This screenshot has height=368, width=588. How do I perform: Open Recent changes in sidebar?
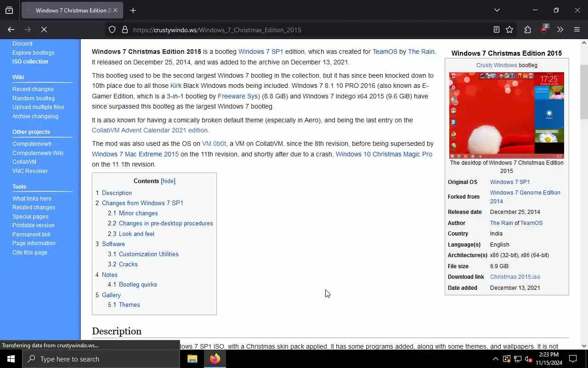(33, 89)
